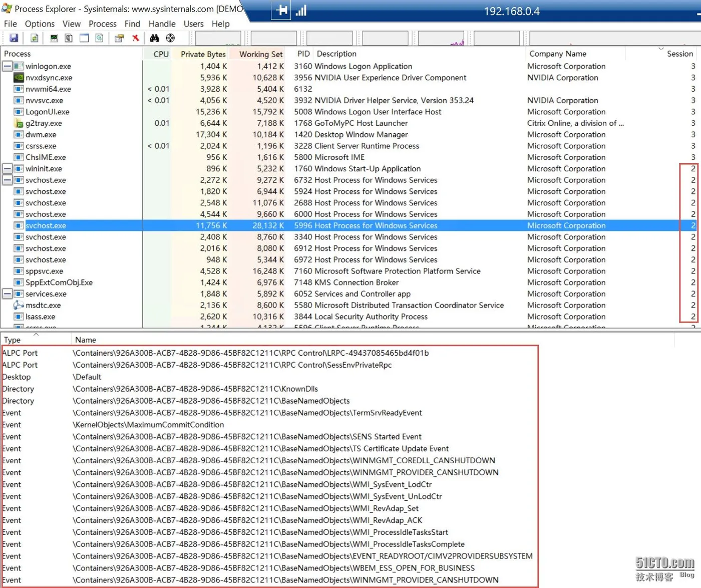Select the Desktop \Default handle row

(x=269, y=377)
